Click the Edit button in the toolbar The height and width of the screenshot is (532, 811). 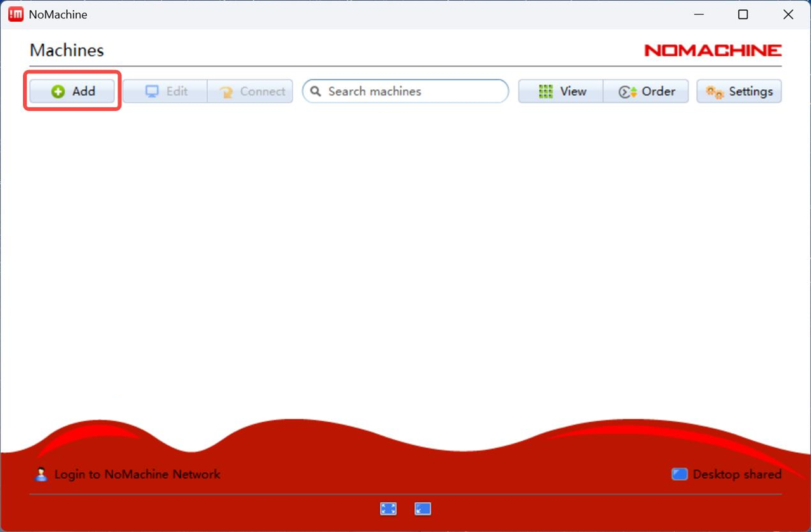click(165, 91)
